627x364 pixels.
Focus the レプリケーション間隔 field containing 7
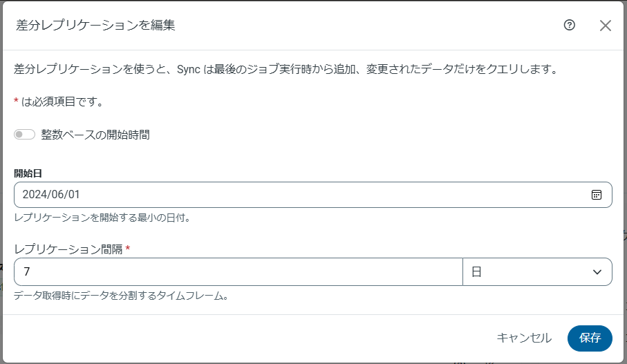coord(238,272)
